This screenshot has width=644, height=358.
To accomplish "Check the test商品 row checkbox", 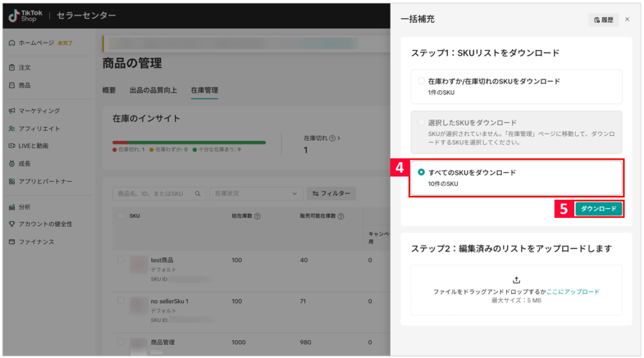I will [x=121, y=259].
